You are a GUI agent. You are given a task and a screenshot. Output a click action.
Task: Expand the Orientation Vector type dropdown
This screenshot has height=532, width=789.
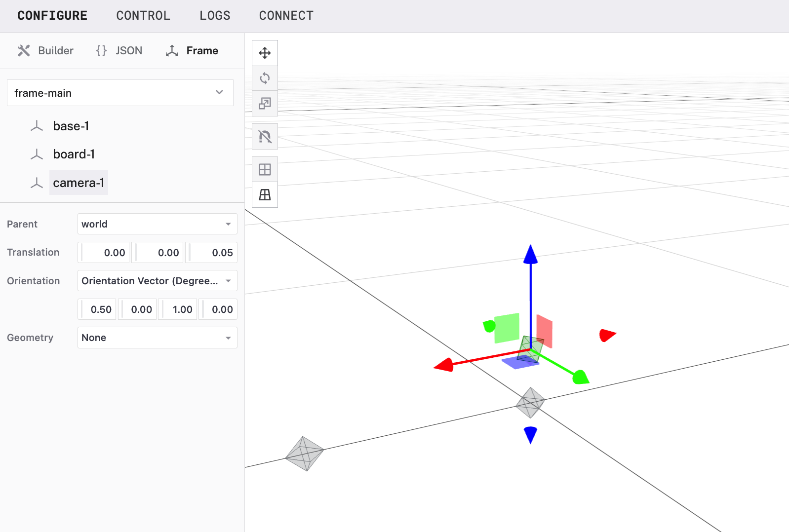157,281
